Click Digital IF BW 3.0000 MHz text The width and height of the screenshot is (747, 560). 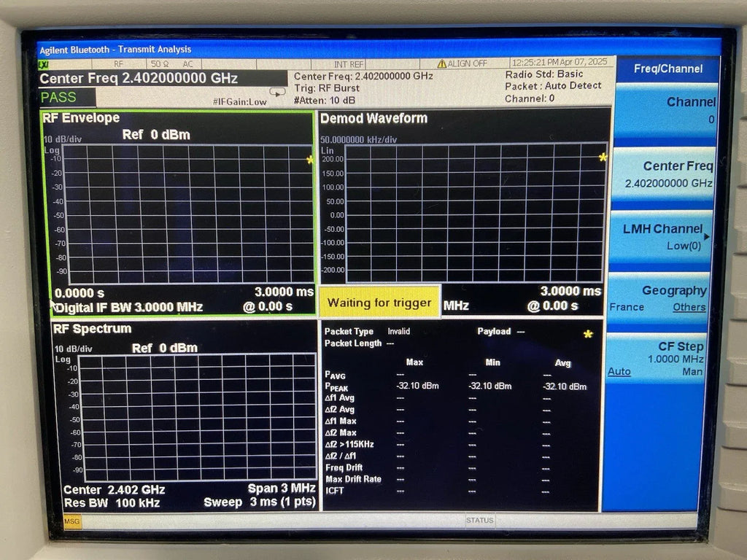pos(129,307)
